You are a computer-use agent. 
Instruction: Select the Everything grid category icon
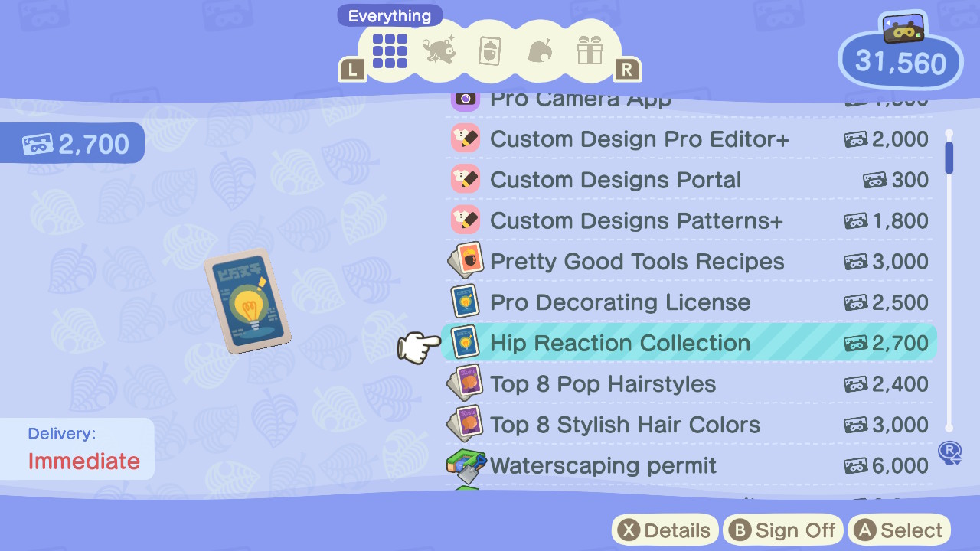click(390, 51)
